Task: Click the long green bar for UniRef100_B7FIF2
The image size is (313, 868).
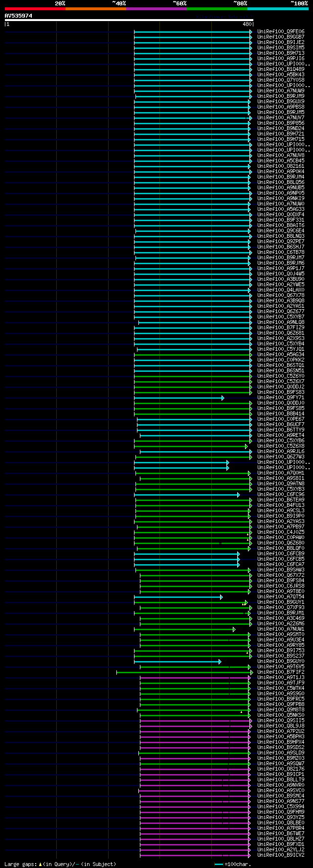Action: point(184,672)
